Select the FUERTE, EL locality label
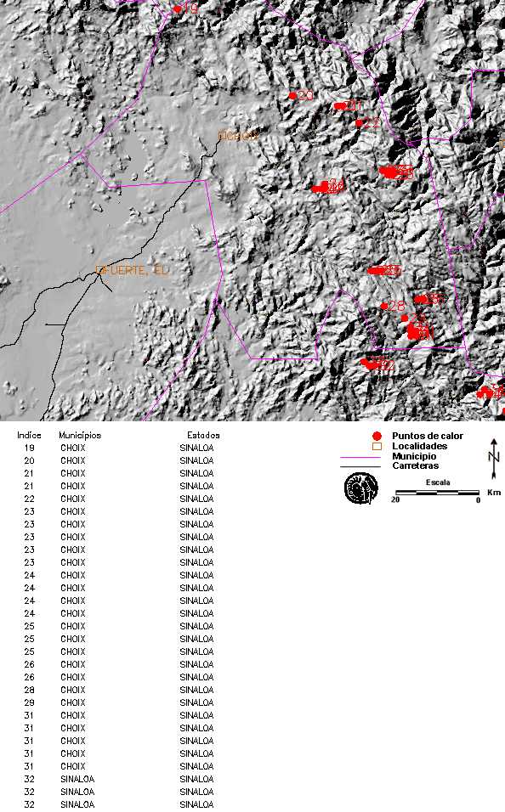 [x=133, y=270]
